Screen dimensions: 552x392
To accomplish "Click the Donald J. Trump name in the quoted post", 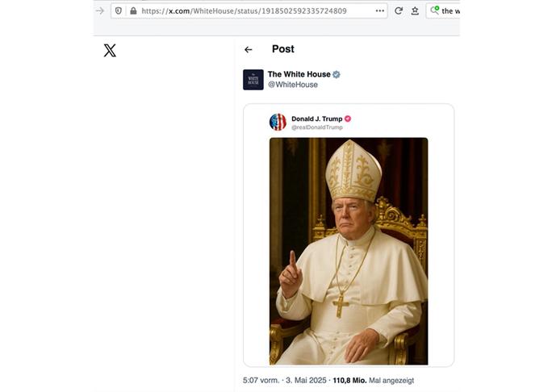I will pos(316,119).
